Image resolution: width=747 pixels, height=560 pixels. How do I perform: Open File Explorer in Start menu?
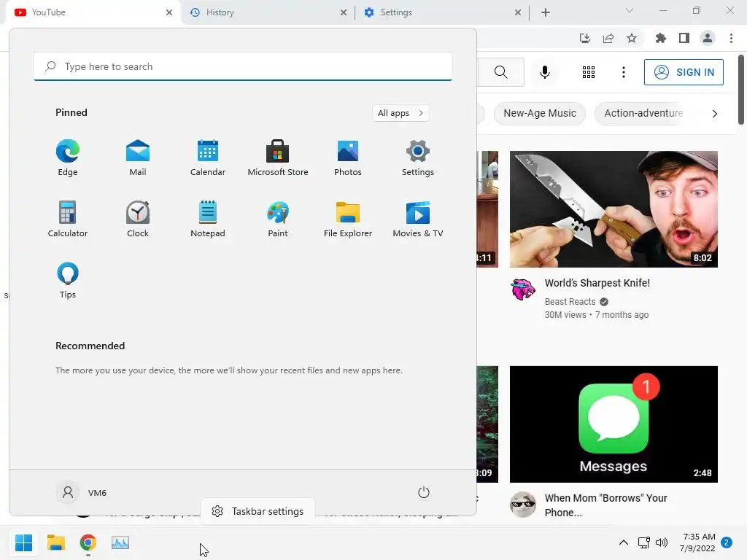tap(348, 219)
